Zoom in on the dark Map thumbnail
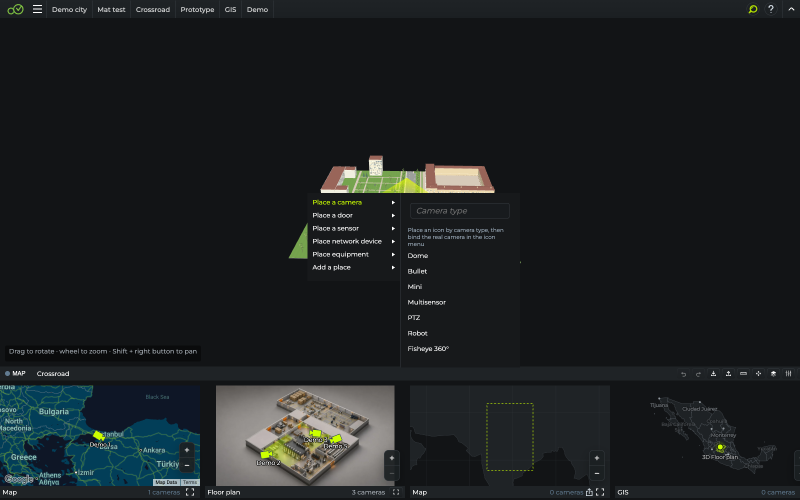800x500 pixels. coord(597,458)
